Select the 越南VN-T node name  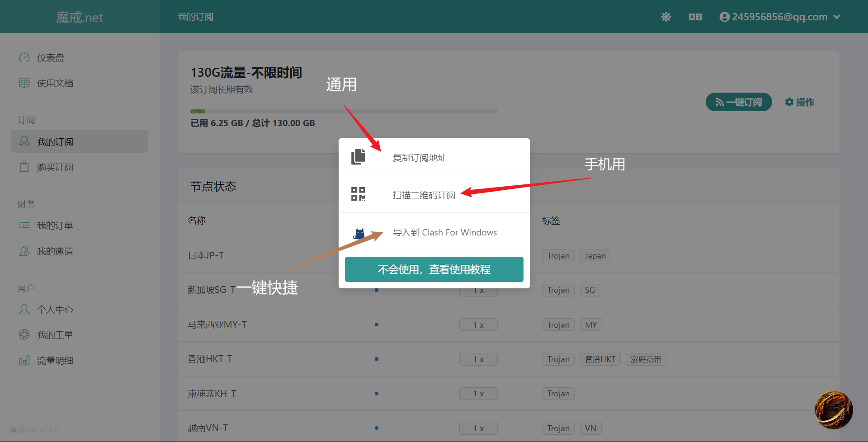point(208,428)
